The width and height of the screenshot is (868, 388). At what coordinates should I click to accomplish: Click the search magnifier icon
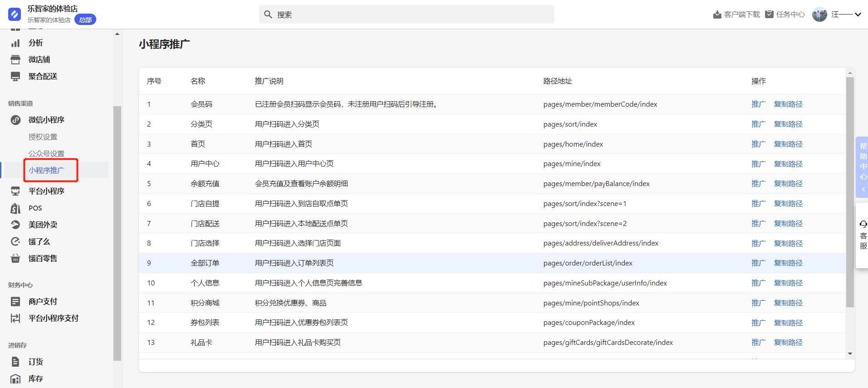coord(268,15)
